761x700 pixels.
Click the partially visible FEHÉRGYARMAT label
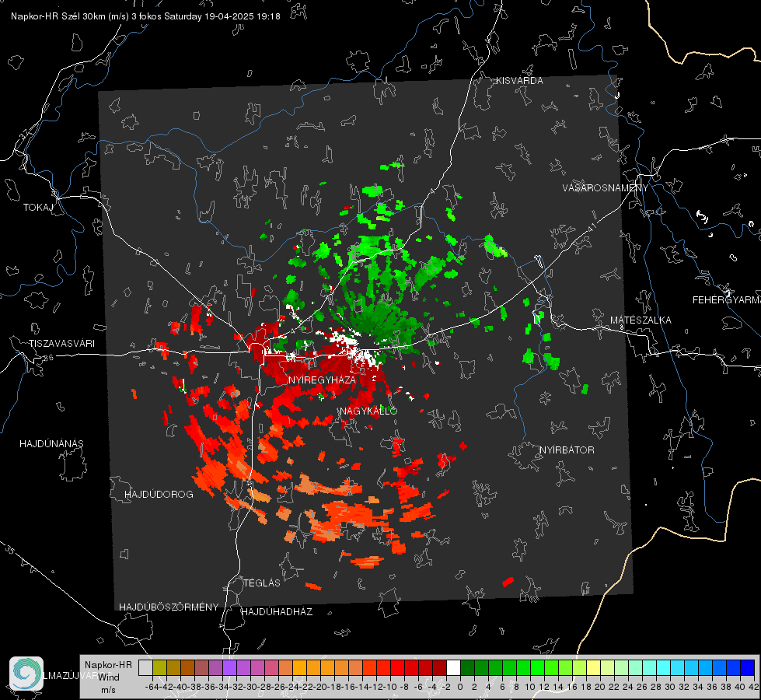click(727, 300)
